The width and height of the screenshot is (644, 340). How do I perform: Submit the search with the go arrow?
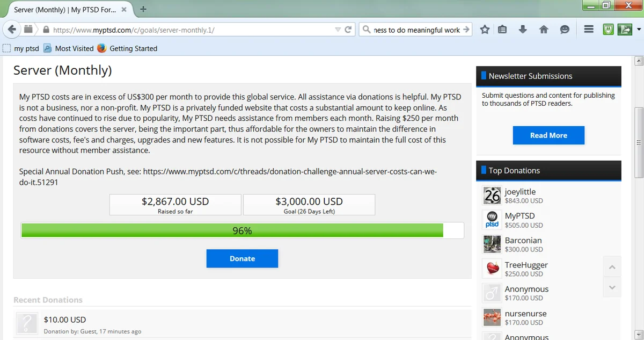pos(466,30)
